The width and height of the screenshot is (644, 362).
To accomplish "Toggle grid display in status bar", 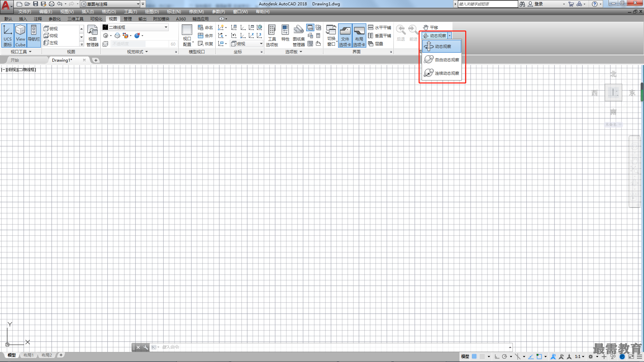I will pos(474,357).
